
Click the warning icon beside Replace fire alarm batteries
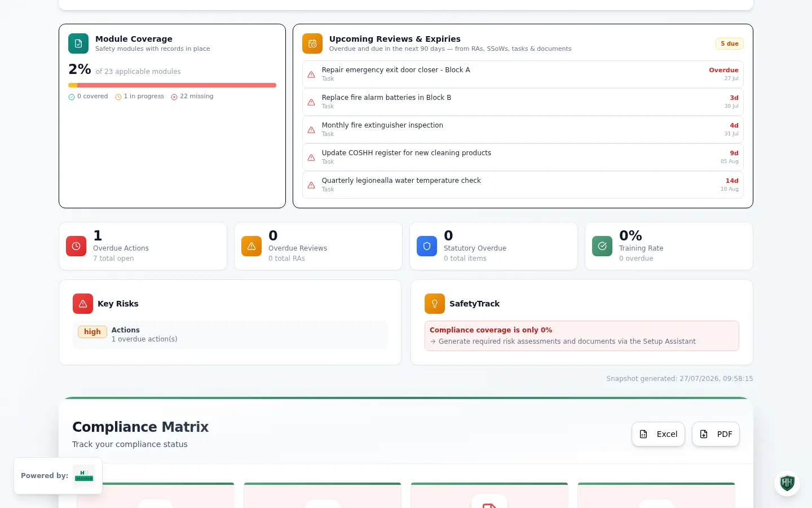[x=311, y=102]
